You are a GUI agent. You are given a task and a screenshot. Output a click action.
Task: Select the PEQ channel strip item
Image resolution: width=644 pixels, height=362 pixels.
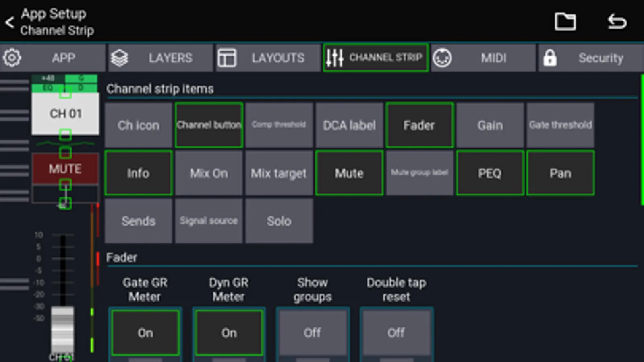point(490,173)
